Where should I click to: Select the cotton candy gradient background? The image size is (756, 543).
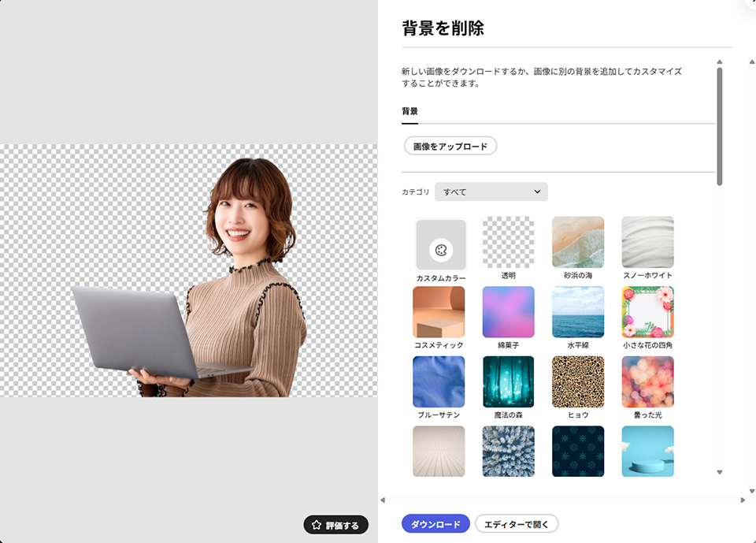(508, 312)
